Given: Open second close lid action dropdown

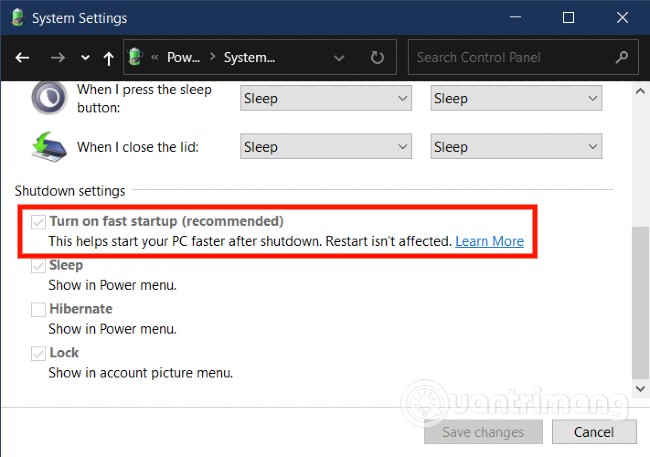Looking at the screenshot, I should 516,147.
